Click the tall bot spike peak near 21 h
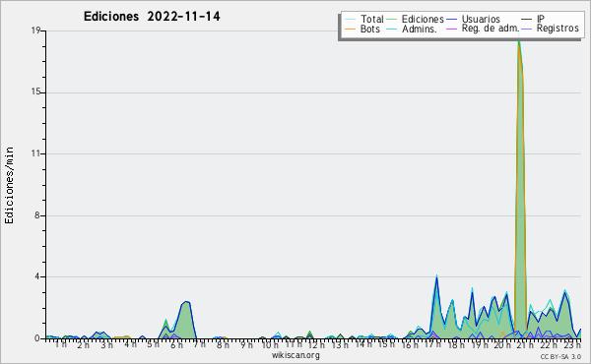 [519, 41]
